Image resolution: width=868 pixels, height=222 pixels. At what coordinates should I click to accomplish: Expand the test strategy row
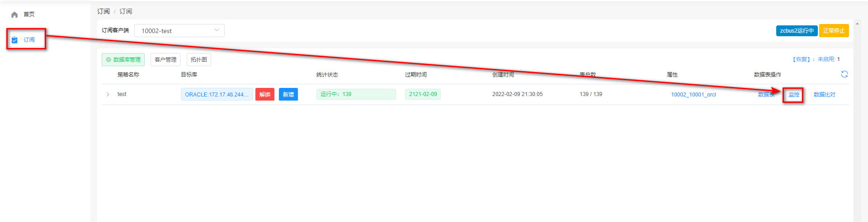tap(108, 94)
